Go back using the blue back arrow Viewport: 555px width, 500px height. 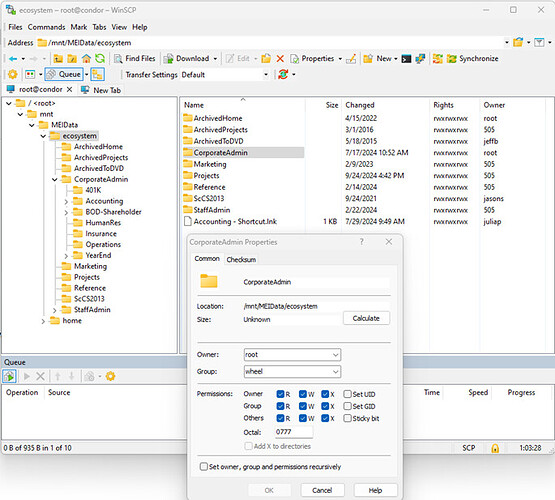[13, 59]
